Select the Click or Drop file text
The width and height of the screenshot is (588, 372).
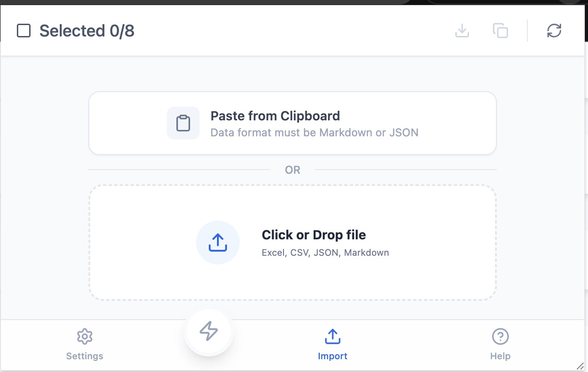(x=314, y=235)
